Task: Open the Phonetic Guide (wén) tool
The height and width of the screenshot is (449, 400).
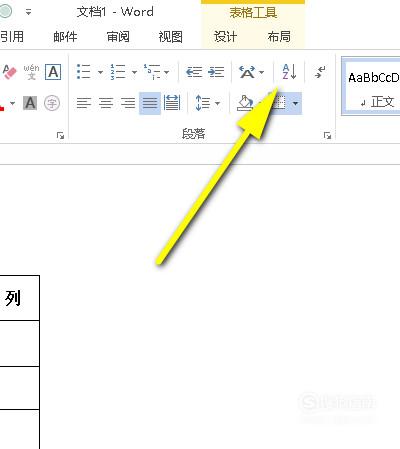Action: point(31,72)
